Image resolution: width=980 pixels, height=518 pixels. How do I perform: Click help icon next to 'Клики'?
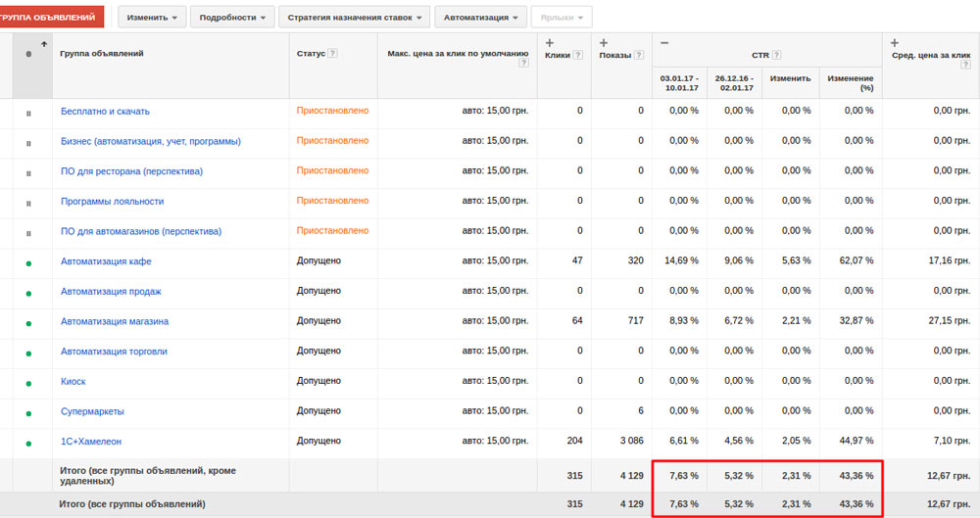click(x=578, y=55)
